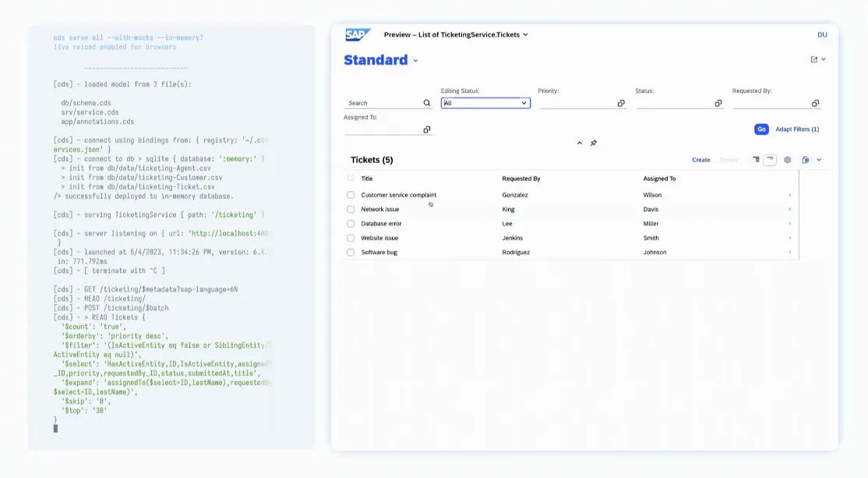Click the Create ticket button

point(700,160)
